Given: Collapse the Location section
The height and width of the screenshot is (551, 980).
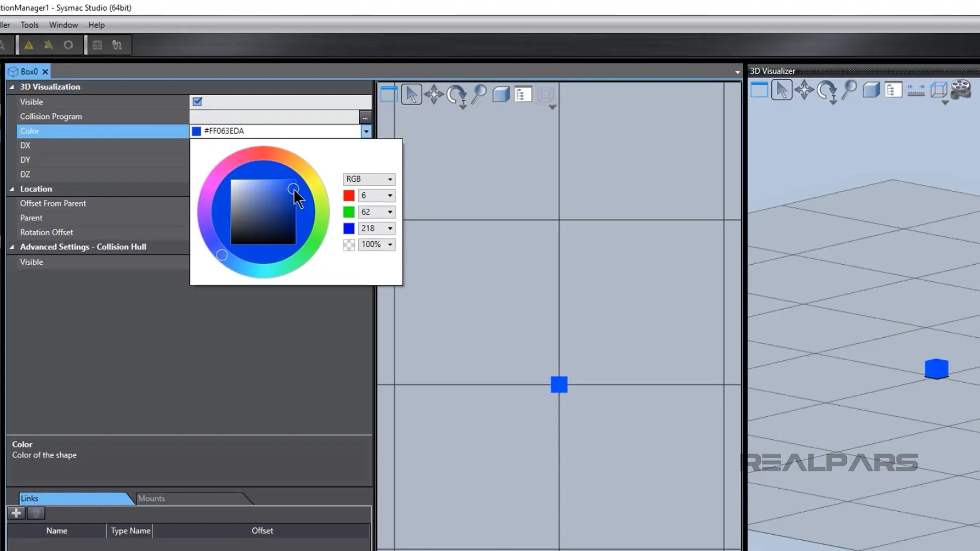Looking at the screenshot, I should 12,189.
